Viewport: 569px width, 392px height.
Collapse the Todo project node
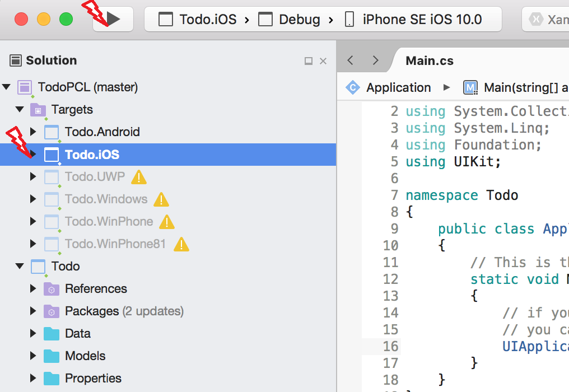click(20, 266)
